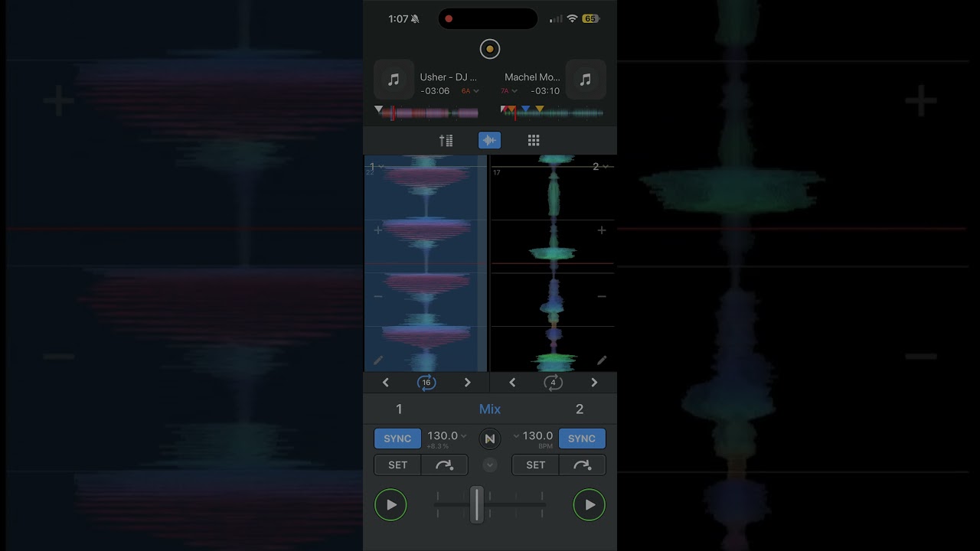
Task: Switch to the pads grid view icon
Action: tap(534, 140)
